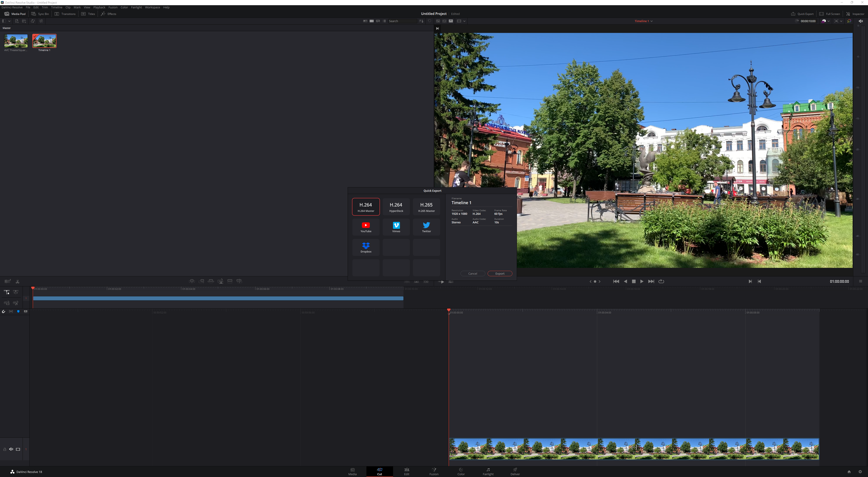This screenshot has height=477, width=868.
Task: Click the append to end icon
Action: [201, 281]
